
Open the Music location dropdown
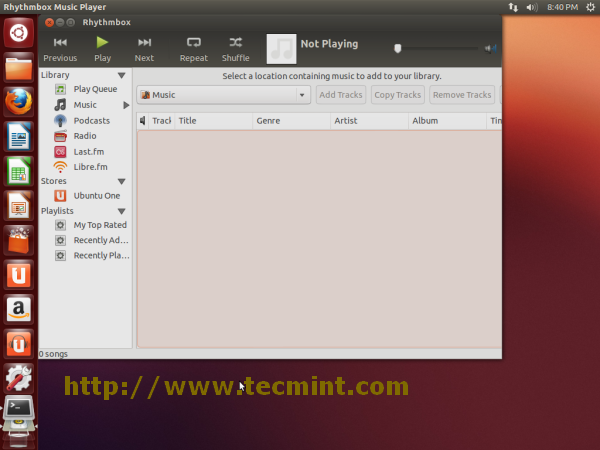[223, 95]
